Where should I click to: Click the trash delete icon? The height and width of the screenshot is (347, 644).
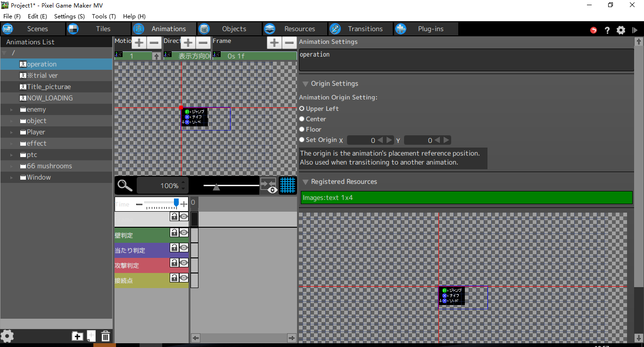pos(106,336)
